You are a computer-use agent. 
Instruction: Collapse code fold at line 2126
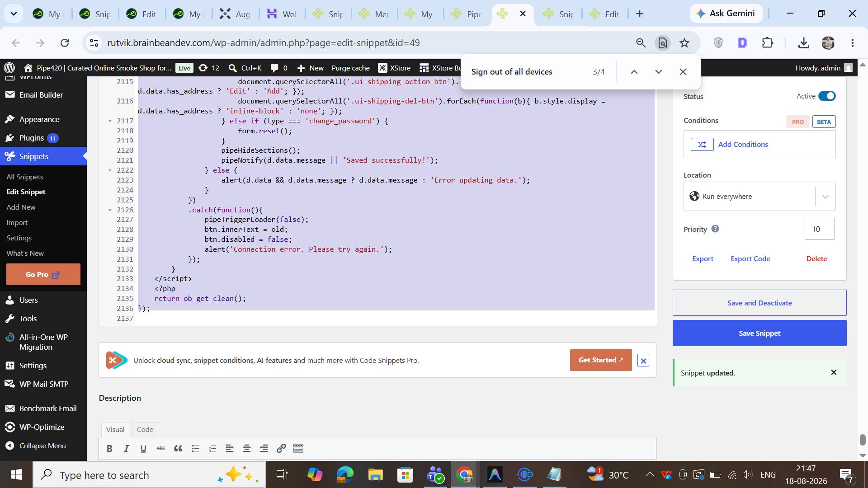point(110,210)
